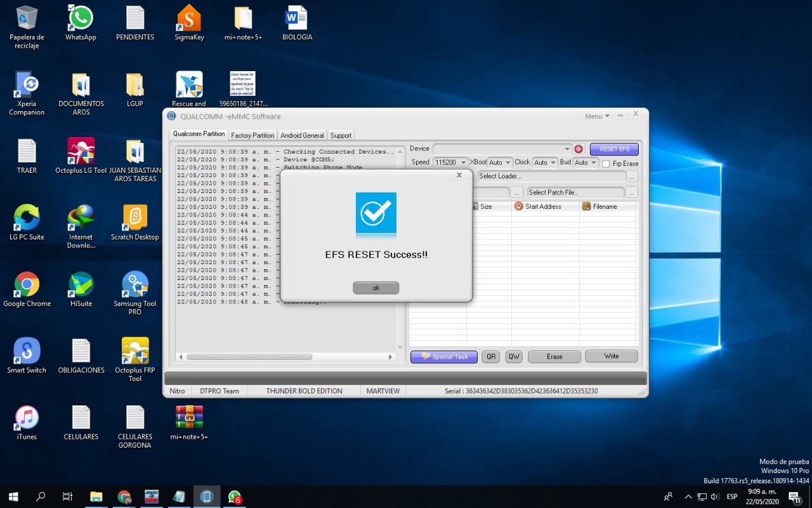Click the Special Task button

[443, 357]
